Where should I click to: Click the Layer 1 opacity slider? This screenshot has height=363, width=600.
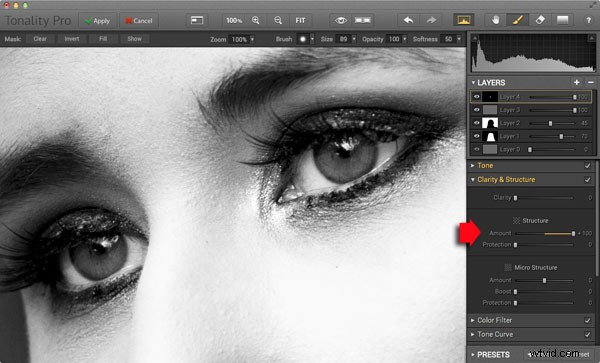pyautogui.click(x=552, y=136)
